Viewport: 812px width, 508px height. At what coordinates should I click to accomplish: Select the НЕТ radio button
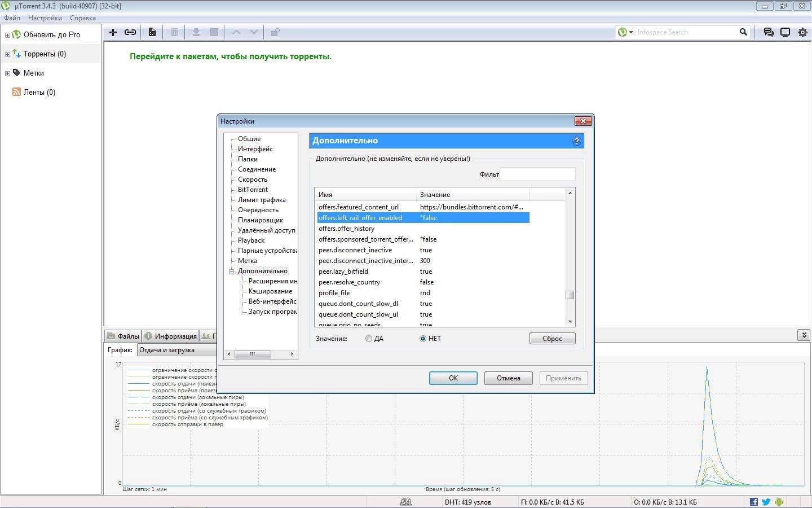[422, 338]
